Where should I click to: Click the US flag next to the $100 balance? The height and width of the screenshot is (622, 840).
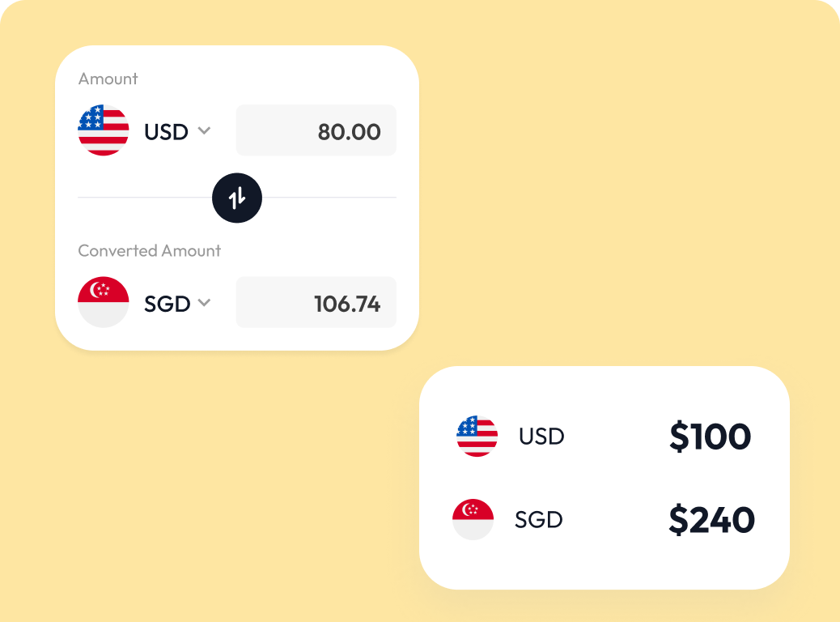point(477,437)
